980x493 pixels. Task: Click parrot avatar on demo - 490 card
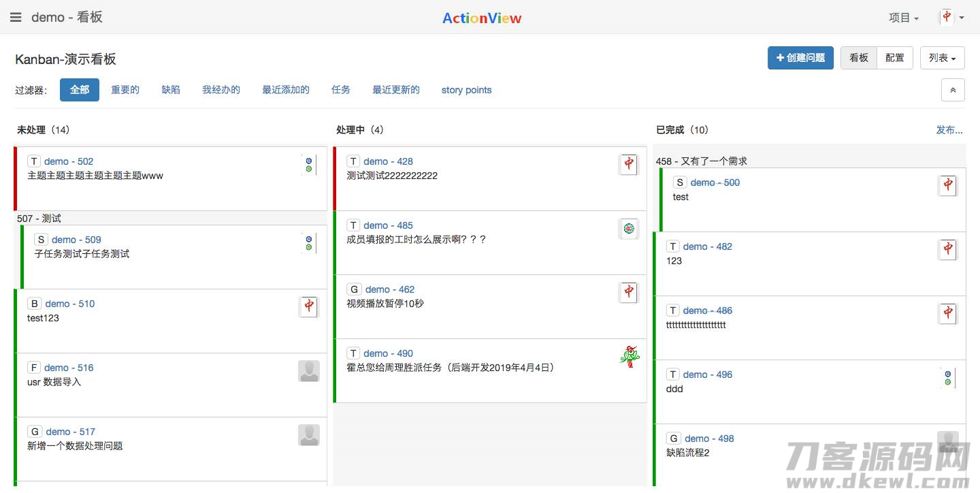tap(629, 357)
